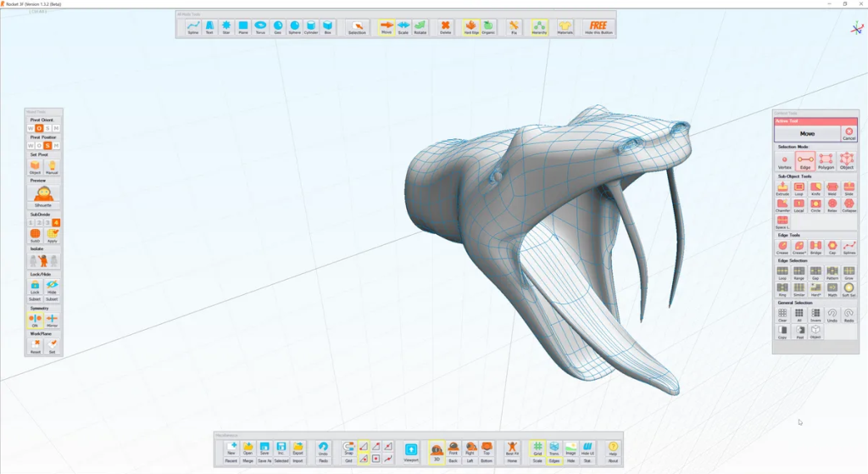Switch to Organic shading mode

click(x=488, y=27)
